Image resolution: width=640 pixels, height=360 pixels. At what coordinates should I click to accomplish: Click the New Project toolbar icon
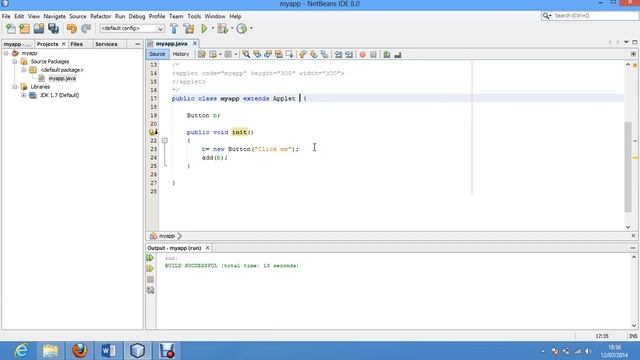[x=24, y=29]
